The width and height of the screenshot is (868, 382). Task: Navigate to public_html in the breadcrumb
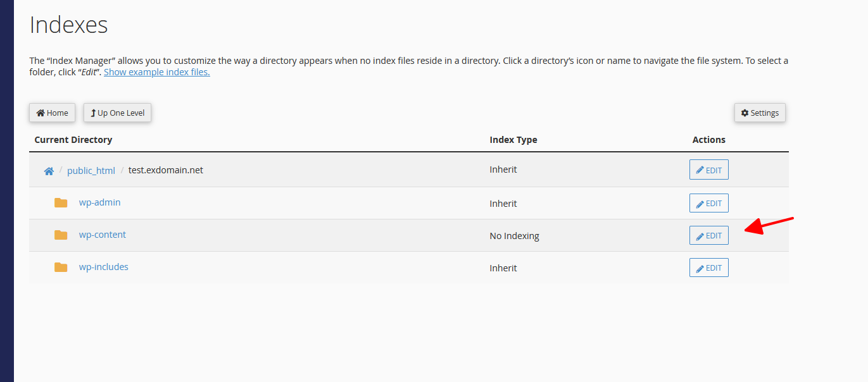(91, 171)
